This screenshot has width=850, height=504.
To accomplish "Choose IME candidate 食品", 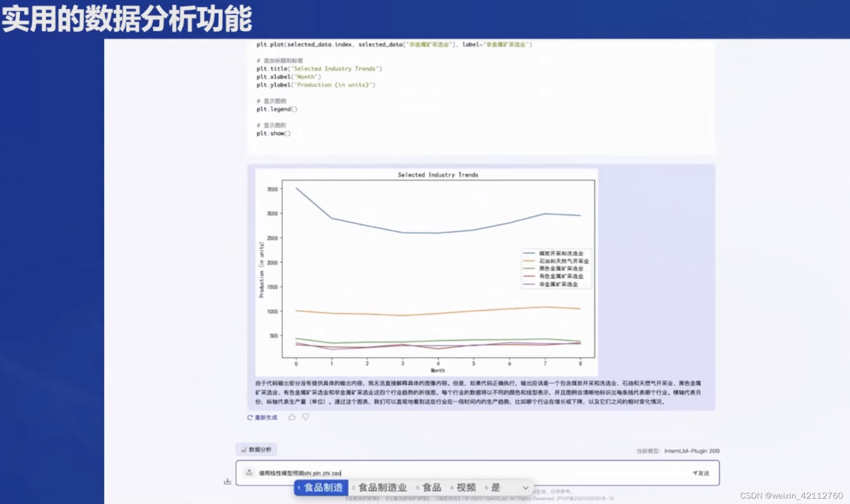I will pyautogui.click(x=429, y=488).
